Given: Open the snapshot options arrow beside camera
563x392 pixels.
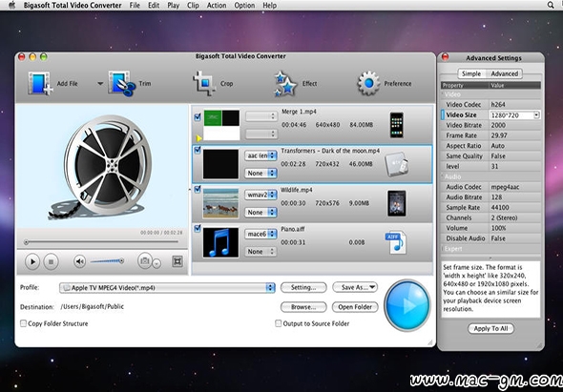Looking at the screenshot, I should [x=156, y=263].
